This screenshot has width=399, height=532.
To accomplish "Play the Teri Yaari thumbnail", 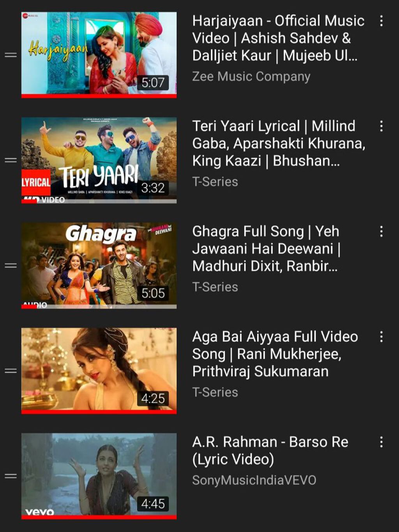I will tap(99, 160).
